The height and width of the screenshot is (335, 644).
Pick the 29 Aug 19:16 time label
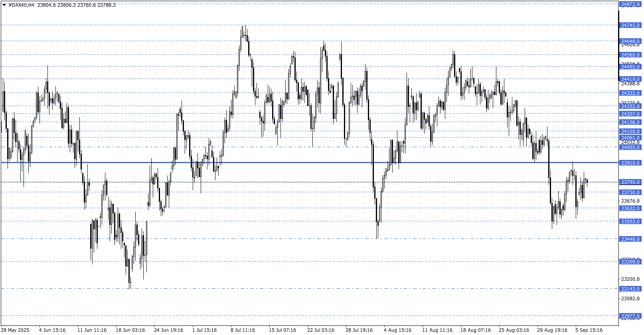tap(552, 330)
